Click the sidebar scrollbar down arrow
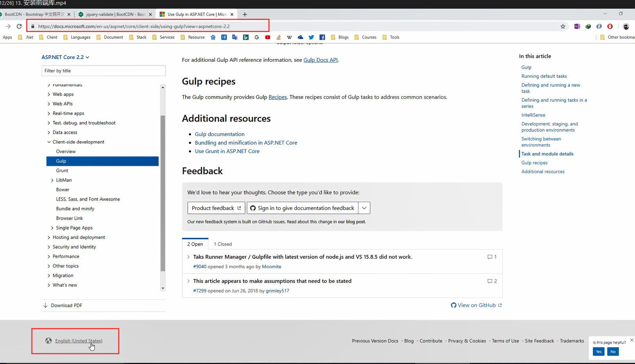 [x=163, y=288]
